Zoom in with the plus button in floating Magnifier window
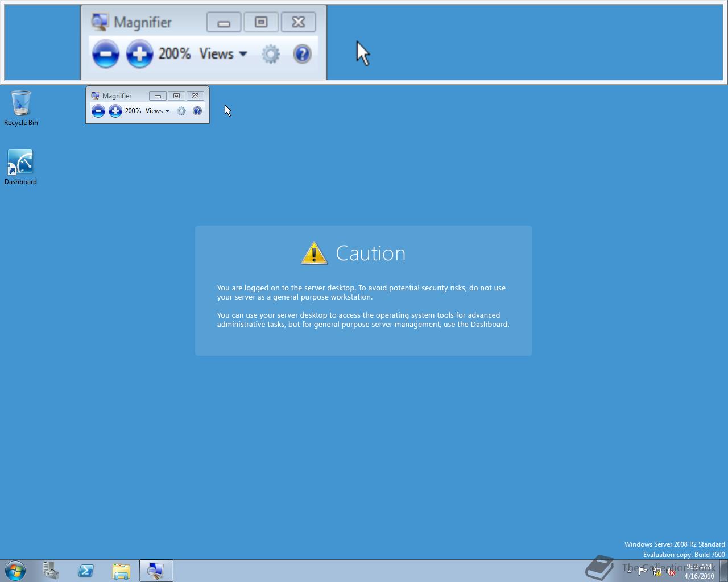 point(115,111)
